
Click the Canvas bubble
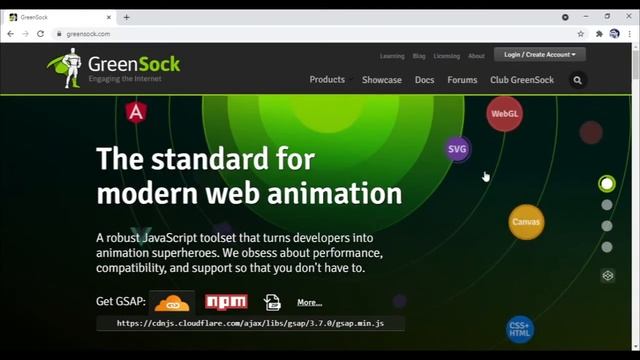(x=526, y=222)
